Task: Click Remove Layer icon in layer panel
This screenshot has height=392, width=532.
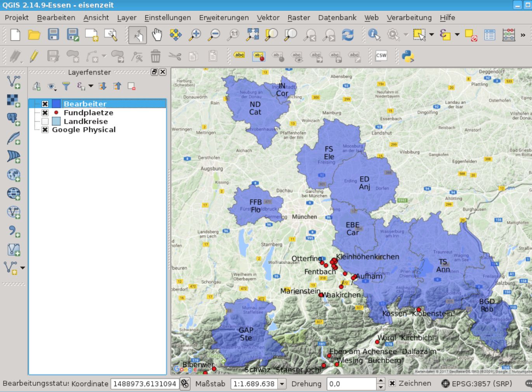Action: click(x=131, y=86)
